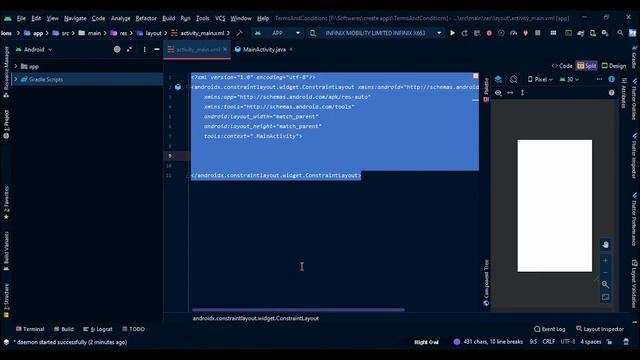
Task: Open the Logcat tool window
Action: 98,329
